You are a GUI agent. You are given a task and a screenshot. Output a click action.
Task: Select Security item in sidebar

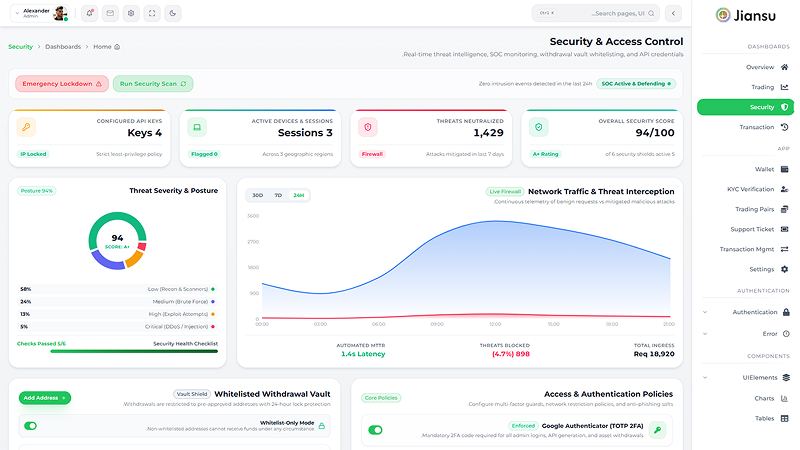745,107
